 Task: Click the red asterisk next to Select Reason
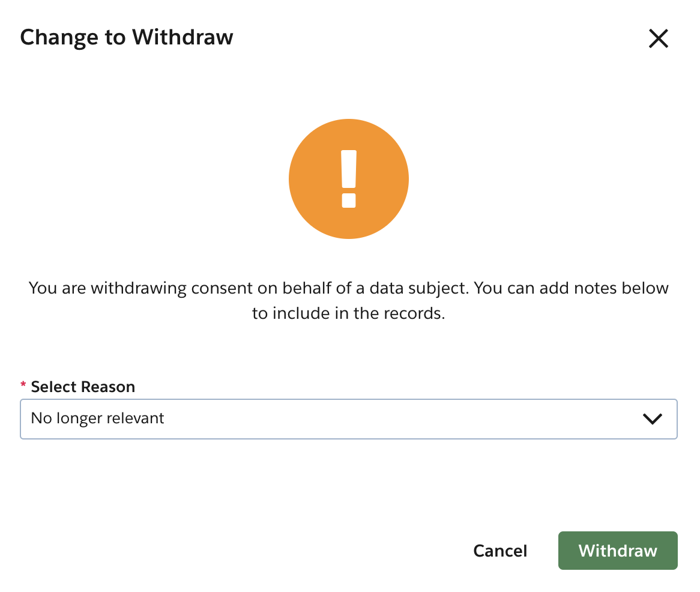click(x=23, y=386)
